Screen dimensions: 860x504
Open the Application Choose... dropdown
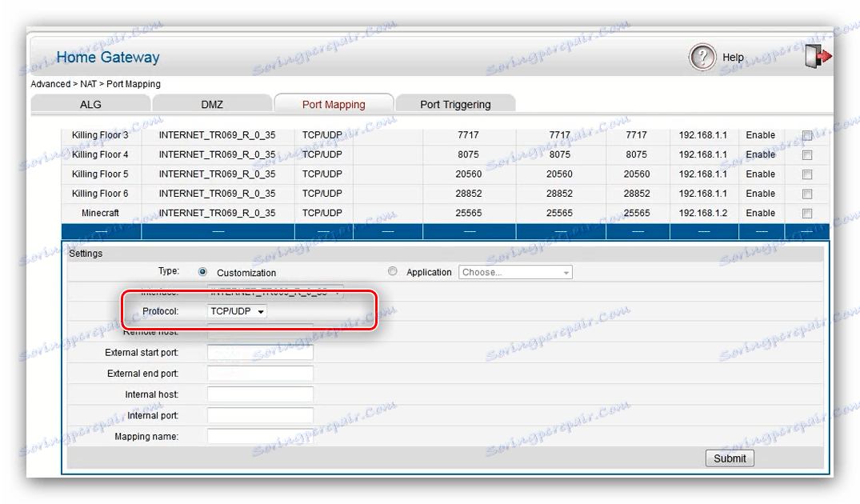pos(515,272)
